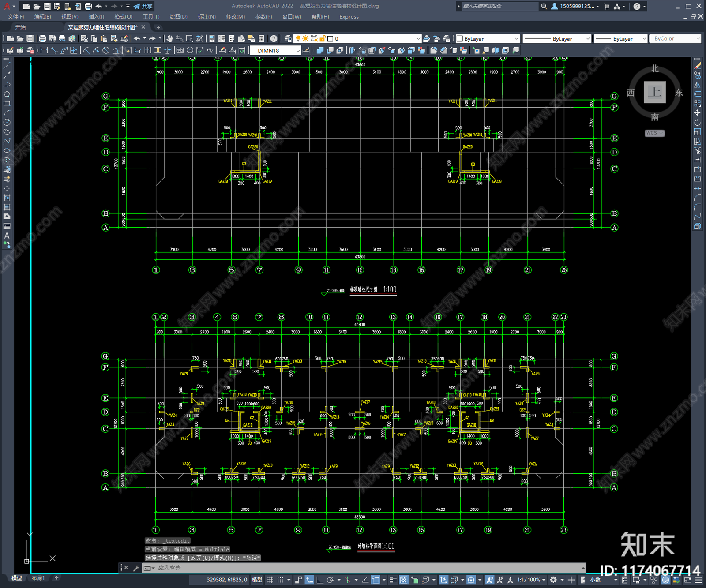
Task: Open the ByLayer lineweight dropdown
Action: click(x=620, y=39)
